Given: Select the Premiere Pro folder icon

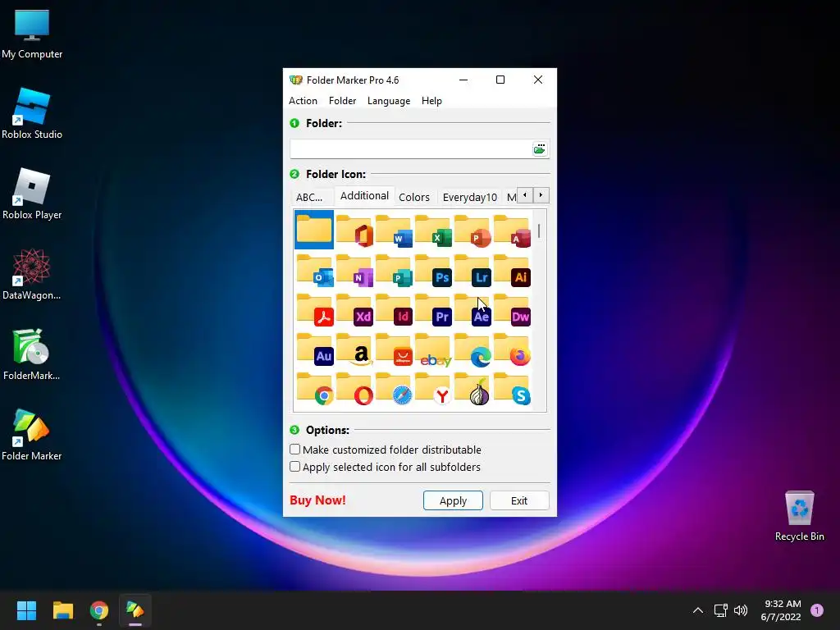Looking at the screenshot, I should click(x=433, y=309).
